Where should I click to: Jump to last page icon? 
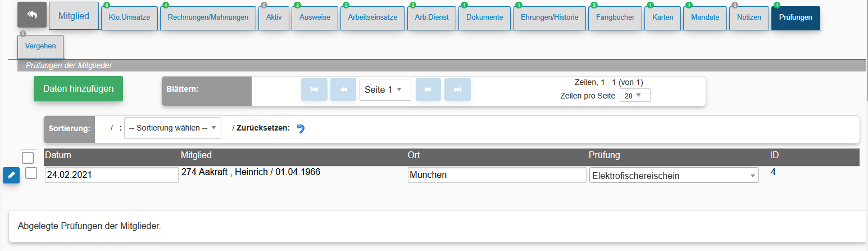coord(457,89)
